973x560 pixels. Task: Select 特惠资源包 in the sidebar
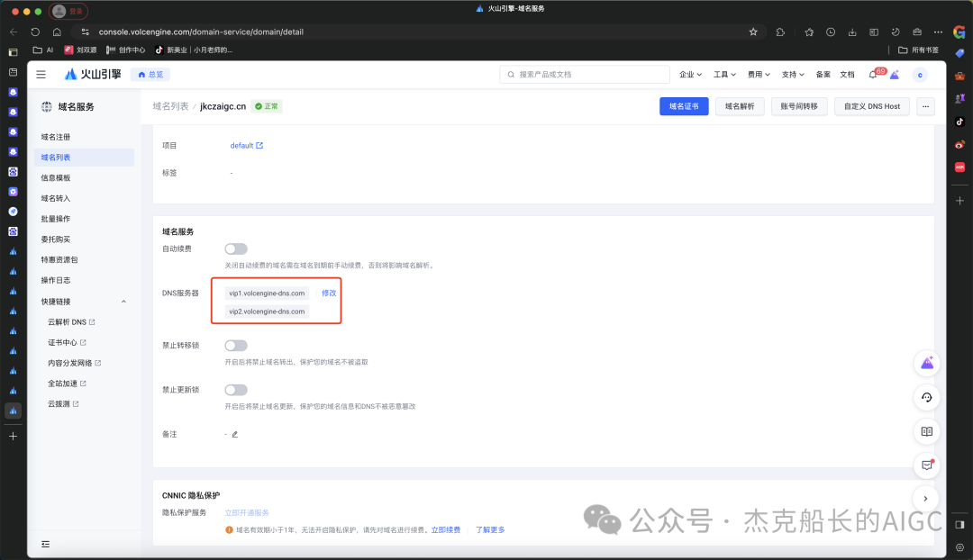click(59, 260)
